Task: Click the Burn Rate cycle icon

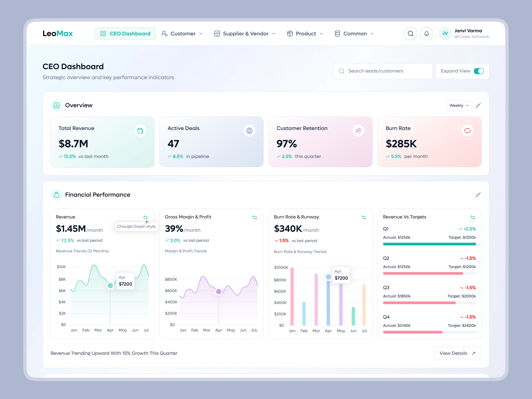Action: tap(467, 131)
